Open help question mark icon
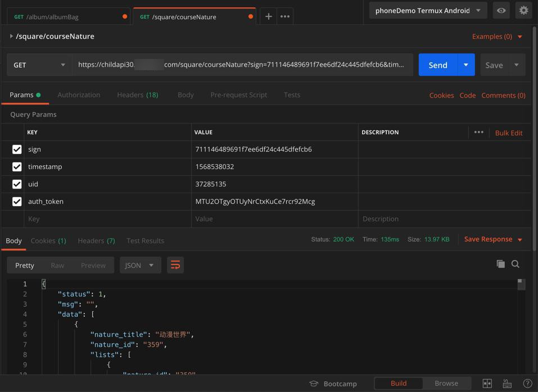Image resolution: width=538 pixels, height=392 pixels. point(527,384)
